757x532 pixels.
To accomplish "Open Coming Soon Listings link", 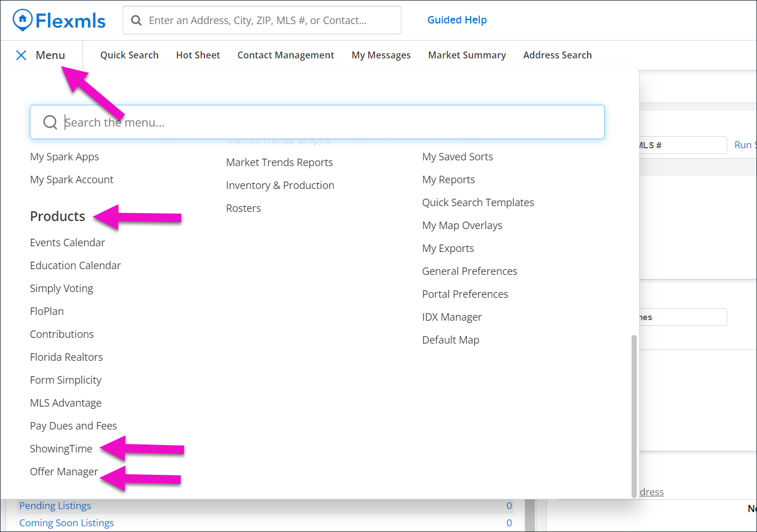I will [x=66, y=523].
